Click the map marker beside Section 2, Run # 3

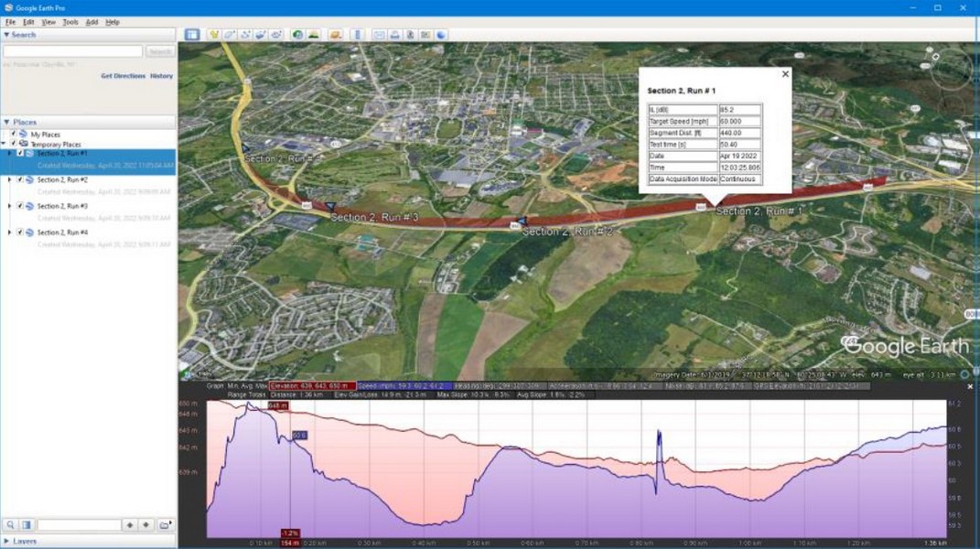(x=329, y=206)
